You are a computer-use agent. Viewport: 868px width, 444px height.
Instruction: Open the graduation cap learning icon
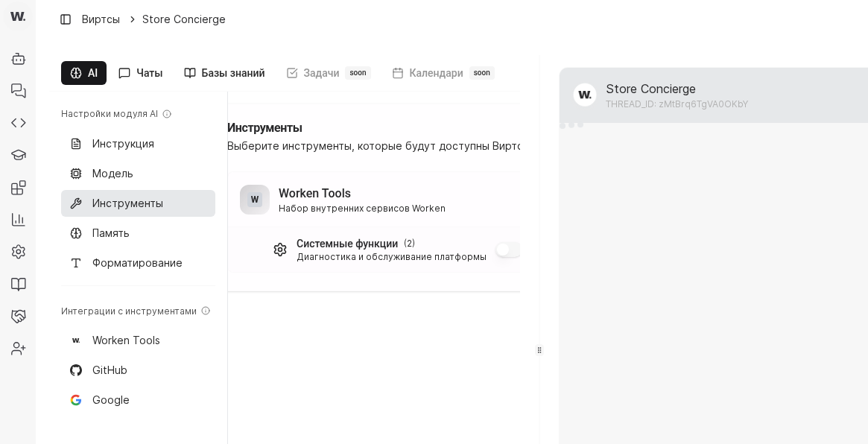click(x=18, y=155)
